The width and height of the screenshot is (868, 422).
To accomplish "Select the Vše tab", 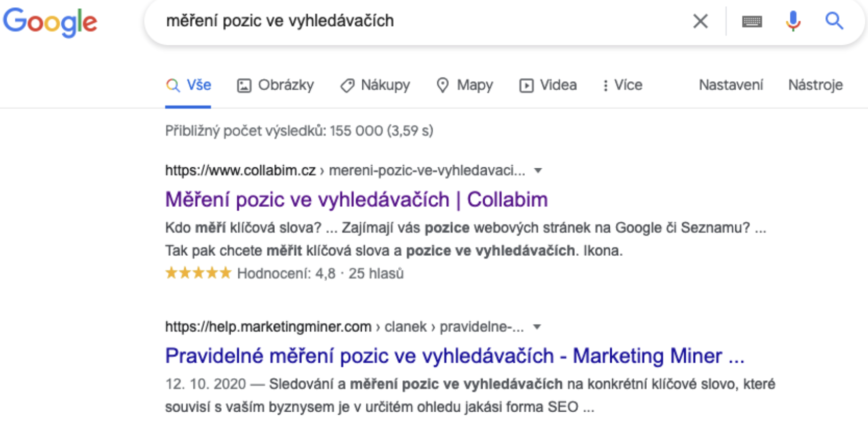I will 188,85.
